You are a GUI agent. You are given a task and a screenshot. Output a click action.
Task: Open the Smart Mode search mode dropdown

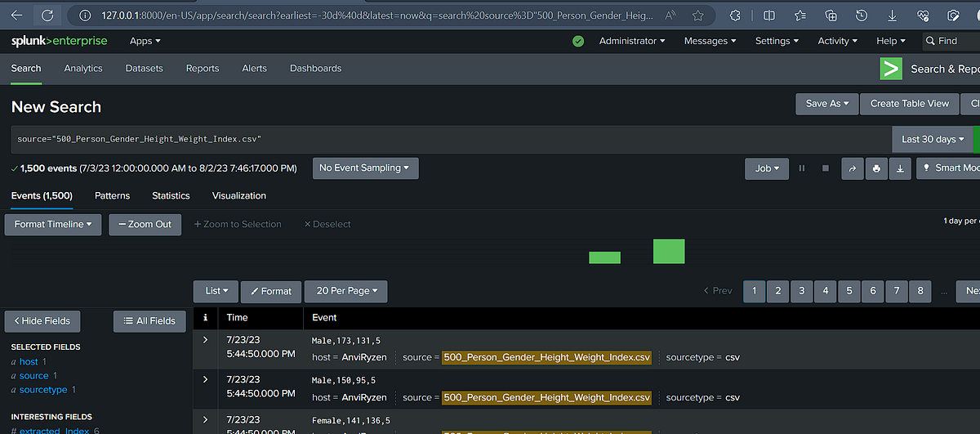click(947, 168)
